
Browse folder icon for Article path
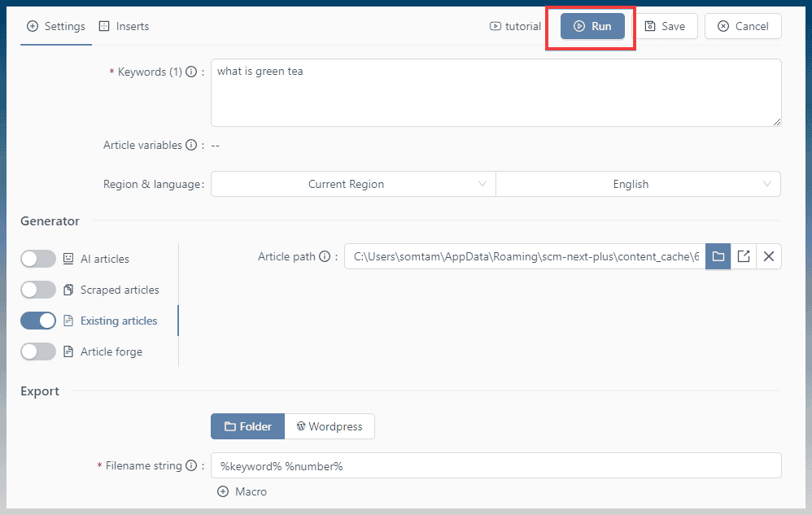click(x=718, y=257)
